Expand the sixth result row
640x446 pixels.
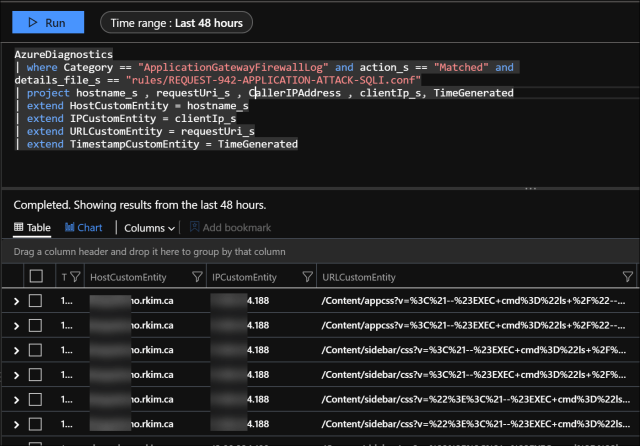click(x=15, y=422)
